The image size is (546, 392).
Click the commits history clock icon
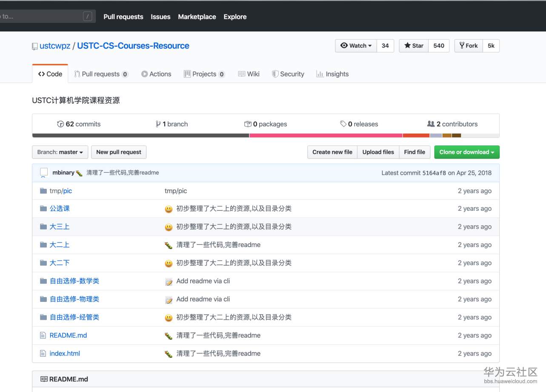pos(60,124)
